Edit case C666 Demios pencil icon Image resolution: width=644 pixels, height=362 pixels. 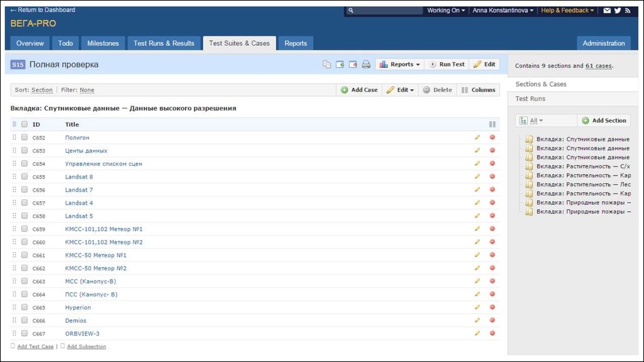point(477,320)
